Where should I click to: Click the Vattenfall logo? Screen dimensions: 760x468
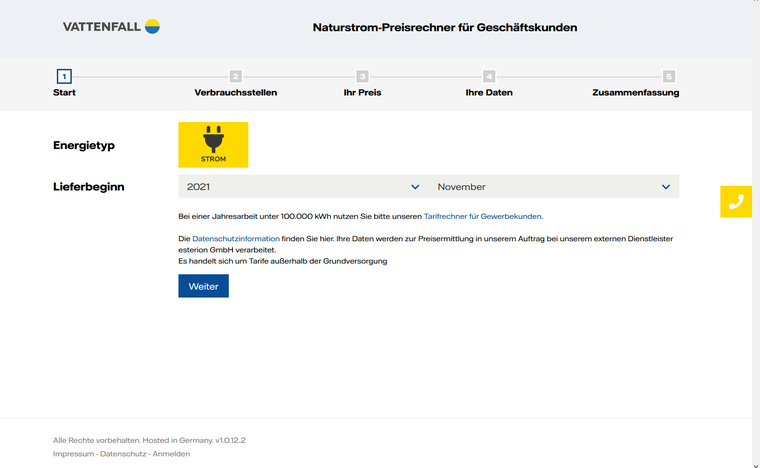point(111,27)
